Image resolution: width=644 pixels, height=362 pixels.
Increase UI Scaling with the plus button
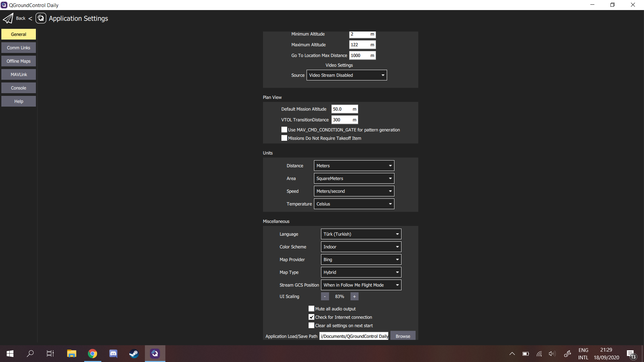[354, 296]
